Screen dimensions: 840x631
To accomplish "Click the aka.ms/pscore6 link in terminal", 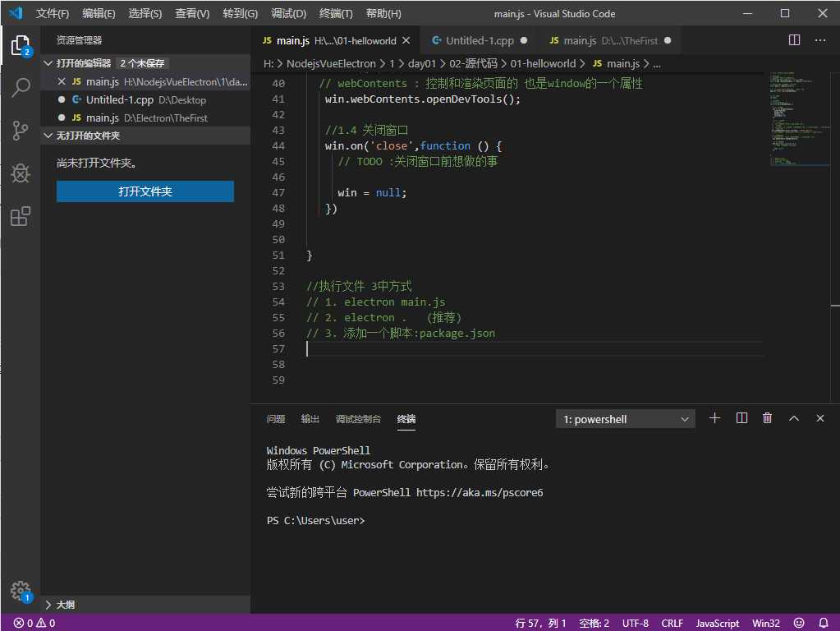I will click(480, 493).
